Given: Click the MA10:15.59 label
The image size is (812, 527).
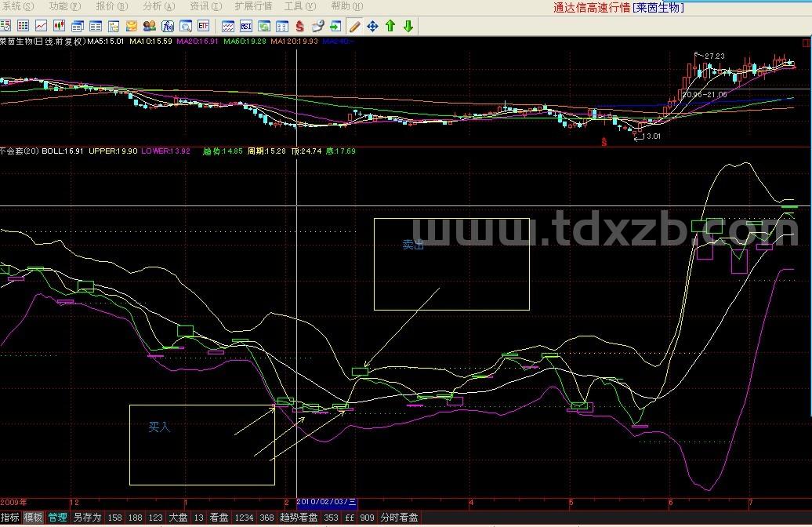Looking at the screenshot, I should [x=150, y=42].
